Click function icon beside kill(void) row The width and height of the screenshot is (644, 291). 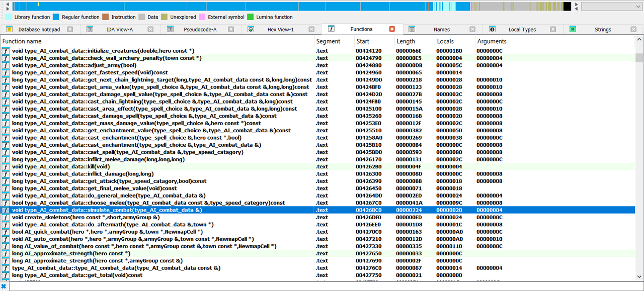pyautogui.click(x=6, y=166)
